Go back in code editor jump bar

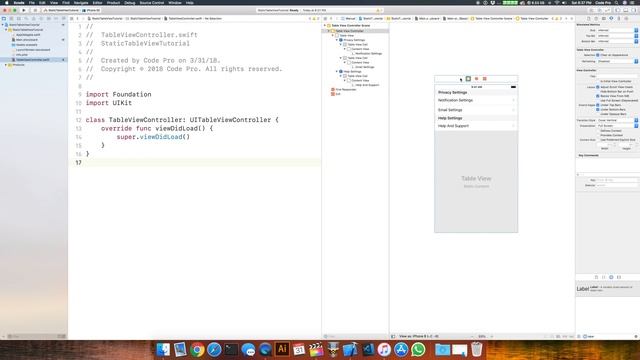78,18
